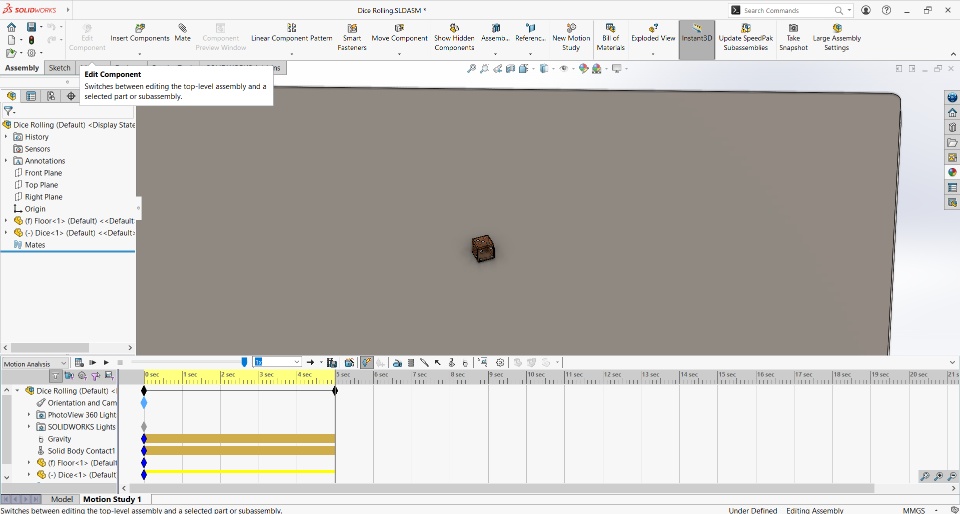Screen dimensions: 960x514
Task: Switch to the Sketch tab
Action: 60,68
